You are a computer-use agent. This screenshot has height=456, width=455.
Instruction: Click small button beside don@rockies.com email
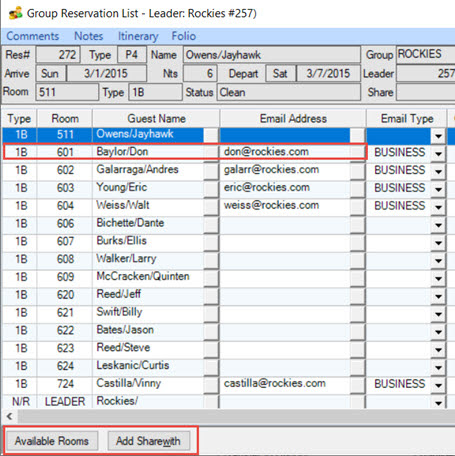(x=357, y=152)
